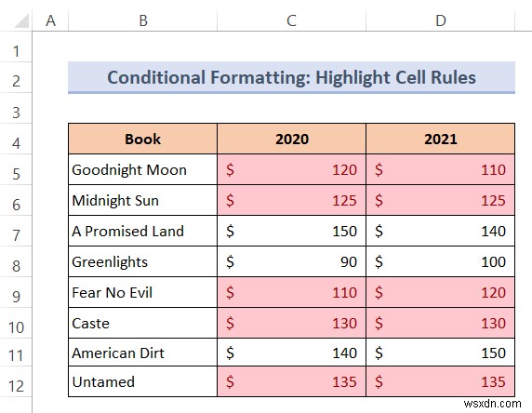The image size is (532, 413).
Task: Select row 7 header
Action: [16, 234]
